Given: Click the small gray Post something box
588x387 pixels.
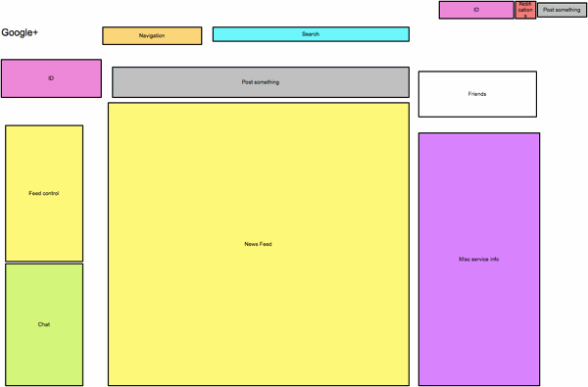Looking at the screenshot, I should [x=562, y=10].
